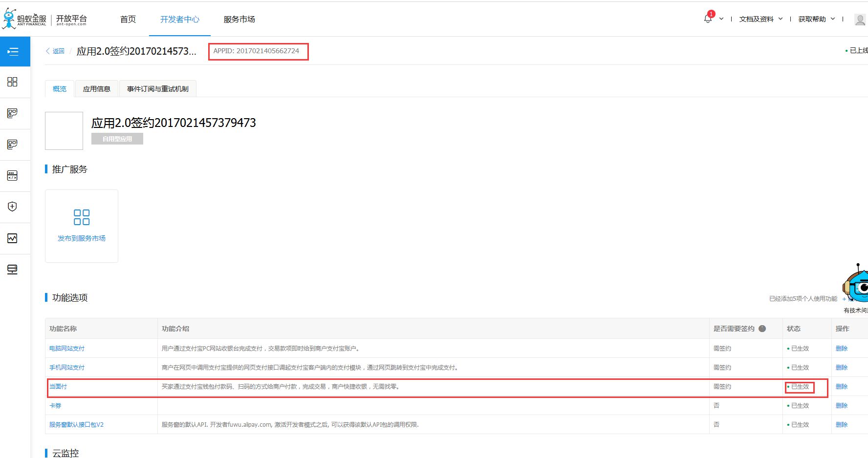Click the 当面付 description text about 钱包付款码

282,387
